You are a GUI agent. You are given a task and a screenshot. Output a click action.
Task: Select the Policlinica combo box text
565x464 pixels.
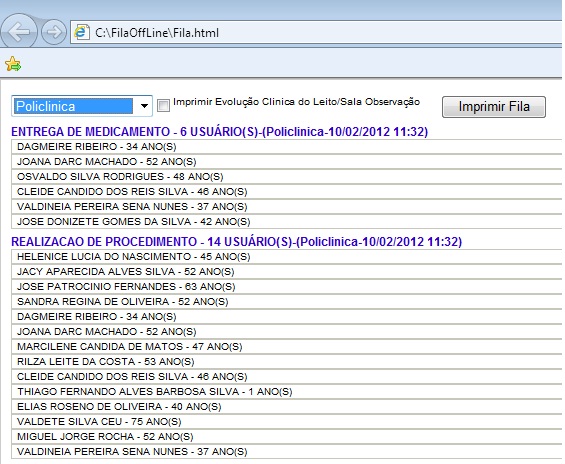[x=74, y=106]
